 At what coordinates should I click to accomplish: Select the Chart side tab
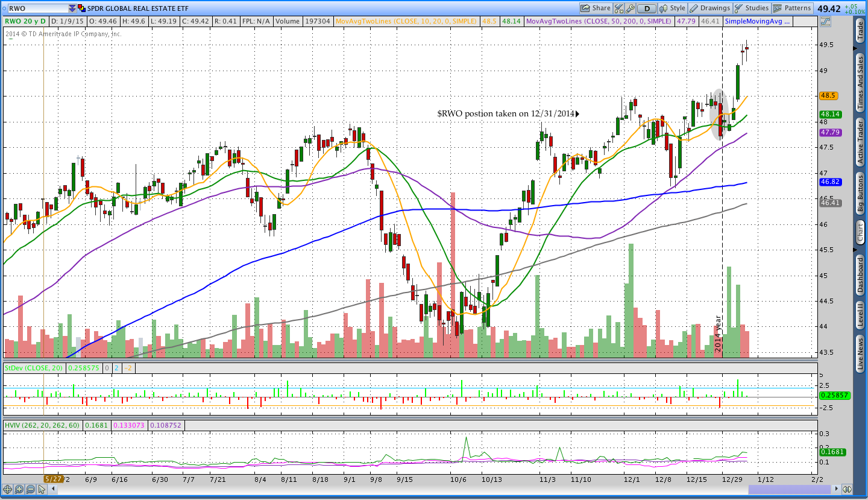click(860, 232)
